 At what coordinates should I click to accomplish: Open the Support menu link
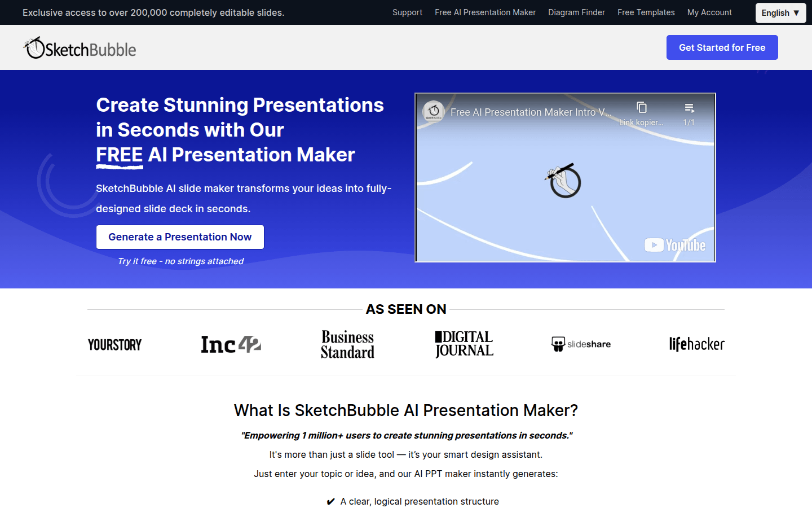[407, 12]
